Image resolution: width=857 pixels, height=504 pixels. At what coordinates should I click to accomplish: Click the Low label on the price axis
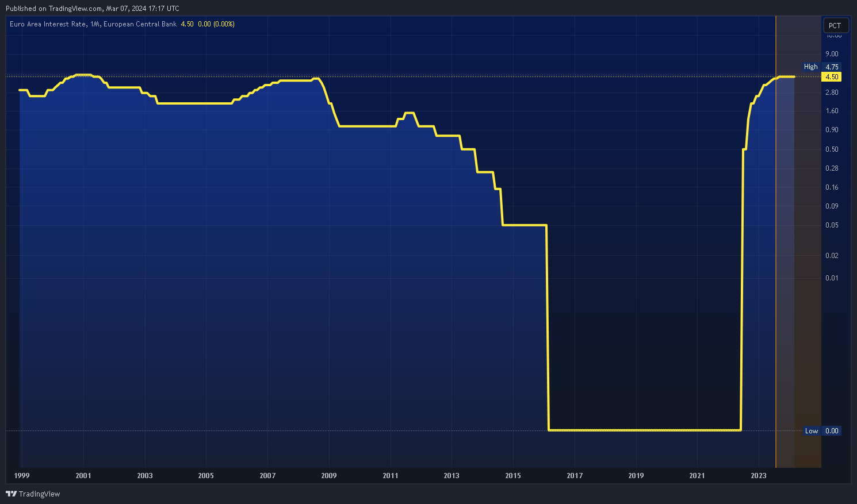click(x=812, y=430)
